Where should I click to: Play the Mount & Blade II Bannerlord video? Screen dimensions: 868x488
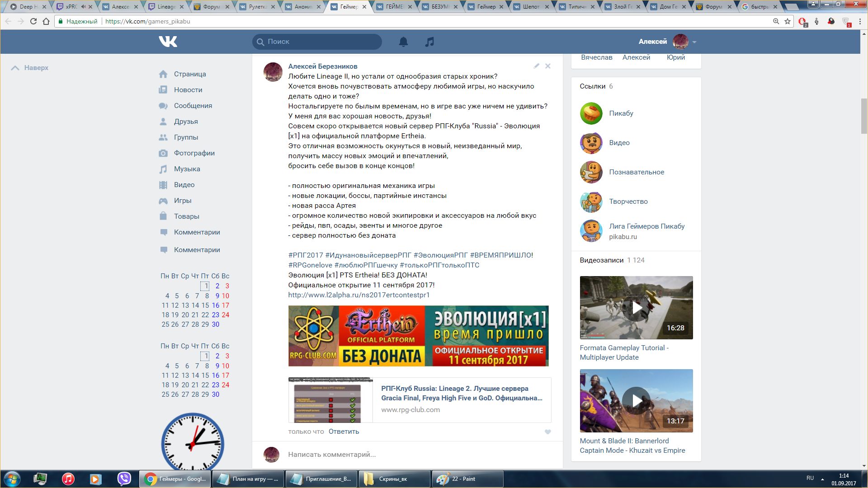(x=637, y=401)
